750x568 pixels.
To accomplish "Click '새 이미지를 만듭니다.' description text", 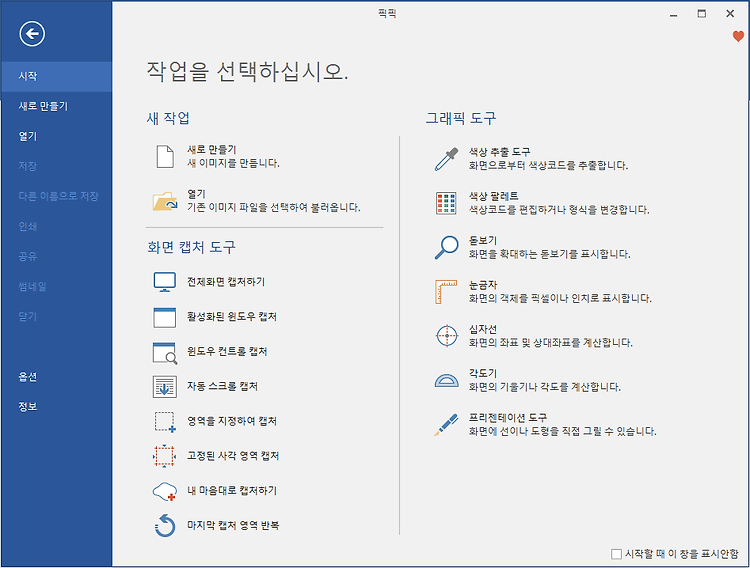I will point(233,164).
